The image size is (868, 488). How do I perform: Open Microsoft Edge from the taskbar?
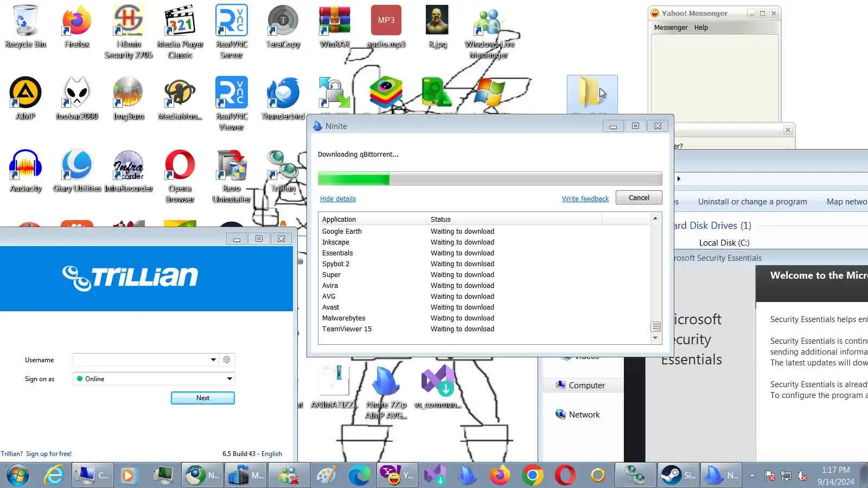pos(359,476)
